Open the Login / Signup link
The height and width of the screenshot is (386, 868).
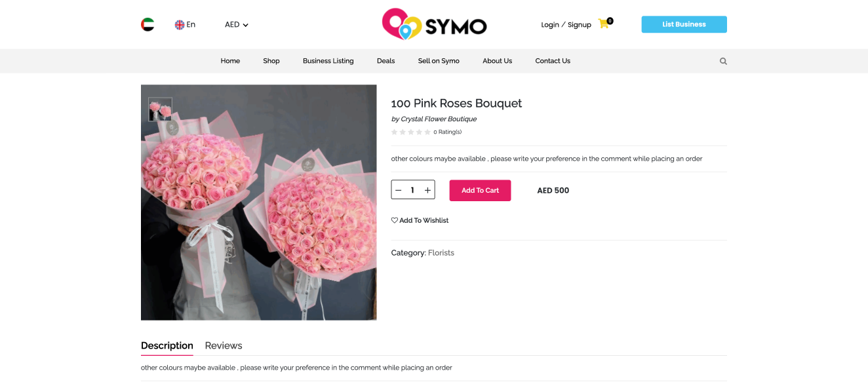pyautogui.click(x=566, y=25)
